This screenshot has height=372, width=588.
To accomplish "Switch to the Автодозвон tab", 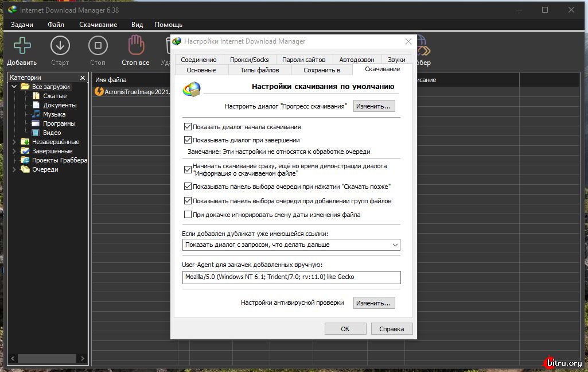I will click(357, 60).
